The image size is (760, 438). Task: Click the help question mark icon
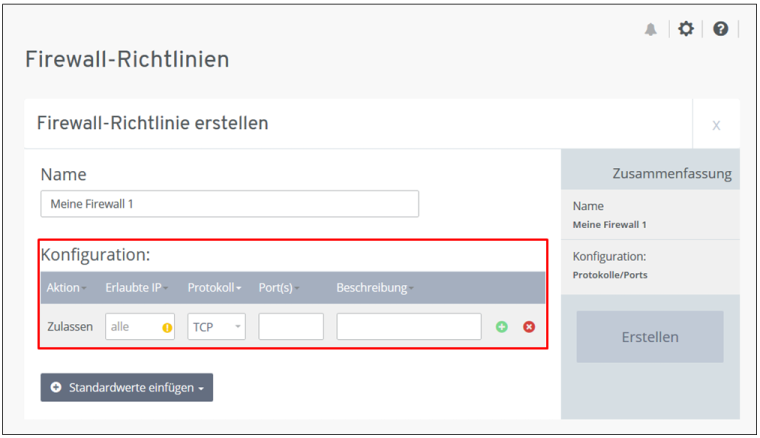720,29
